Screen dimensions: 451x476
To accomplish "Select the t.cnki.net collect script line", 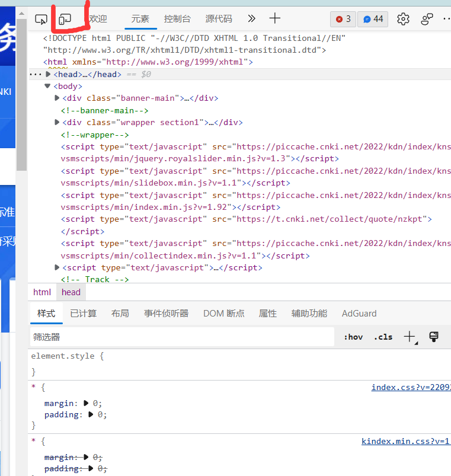I will [246, 225].
